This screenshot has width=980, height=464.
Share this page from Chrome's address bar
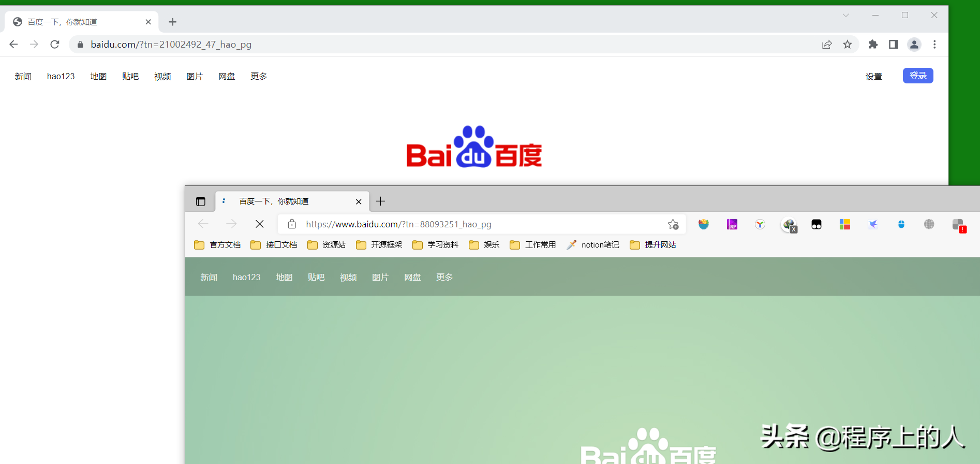pyautogui.click(x=827, y=45)
